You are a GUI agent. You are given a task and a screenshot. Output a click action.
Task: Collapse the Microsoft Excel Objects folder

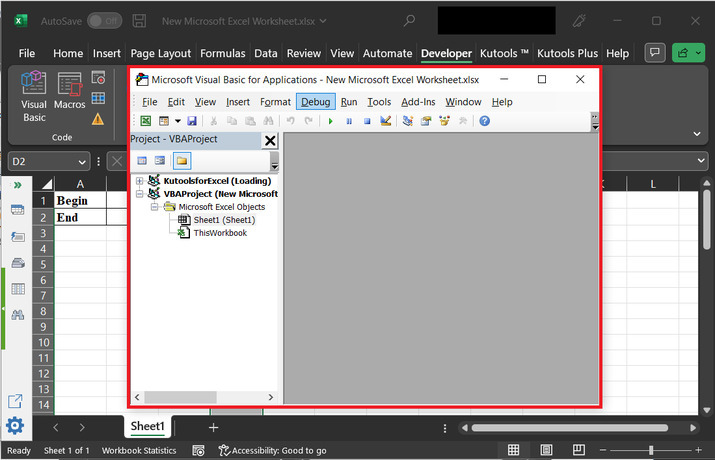tap(155, 207)
